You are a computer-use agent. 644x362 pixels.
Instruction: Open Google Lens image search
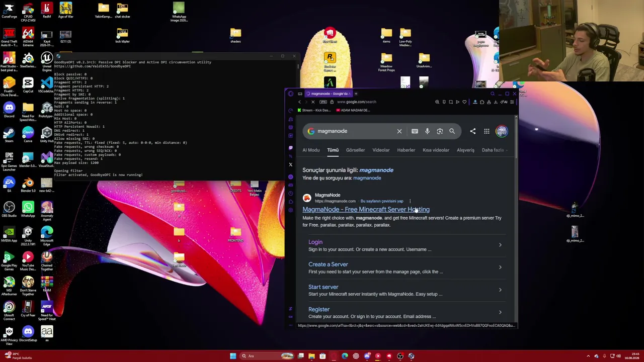point(440,131)
